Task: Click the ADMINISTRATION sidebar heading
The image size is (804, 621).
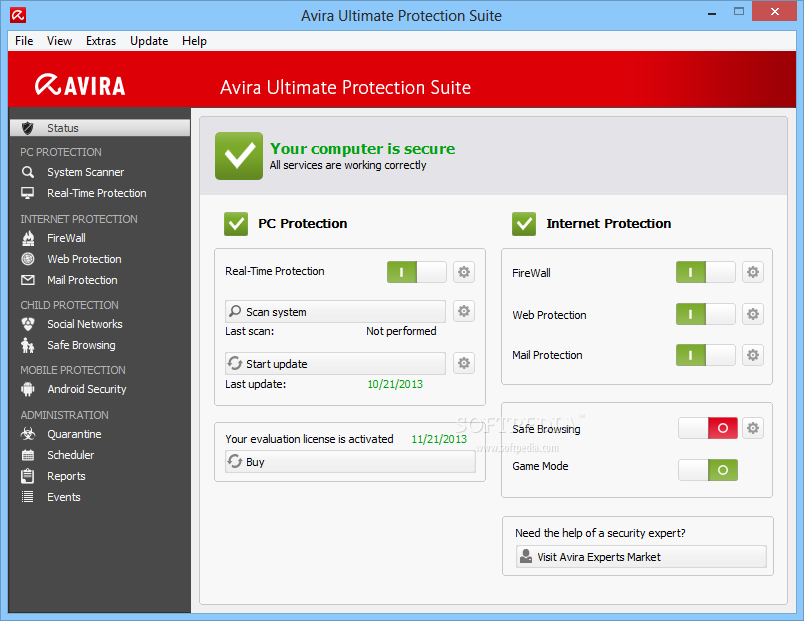Action: (x=65, y=415)
